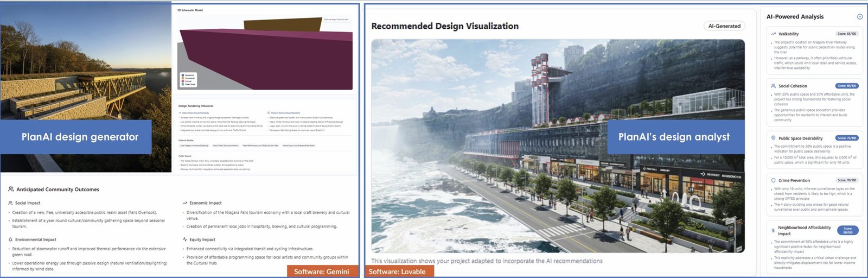This screenshot has width=868, height=278.
Task: Click the Local Niagara Limestone material tag
Action: (x=194, y=146)
